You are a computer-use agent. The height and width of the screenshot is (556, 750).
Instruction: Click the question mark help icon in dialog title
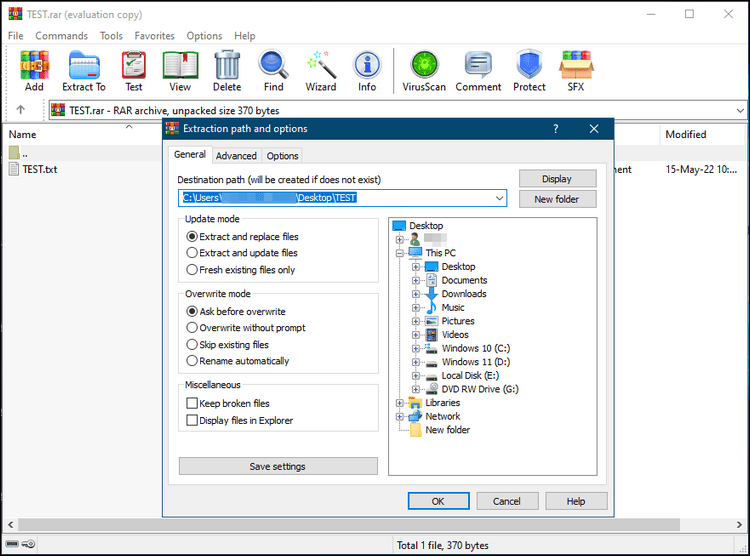[x=555, y=129]
